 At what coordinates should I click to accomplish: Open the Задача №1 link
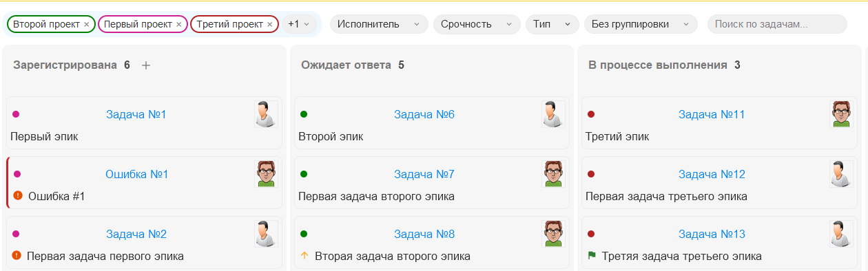point(136,114)
